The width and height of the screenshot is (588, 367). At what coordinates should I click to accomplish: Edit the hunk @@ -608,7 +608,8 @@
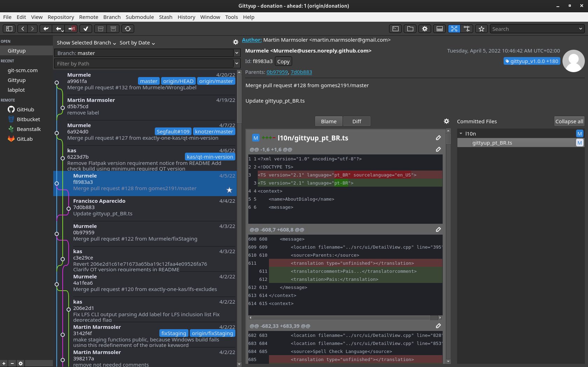click(x=438, y=230)
